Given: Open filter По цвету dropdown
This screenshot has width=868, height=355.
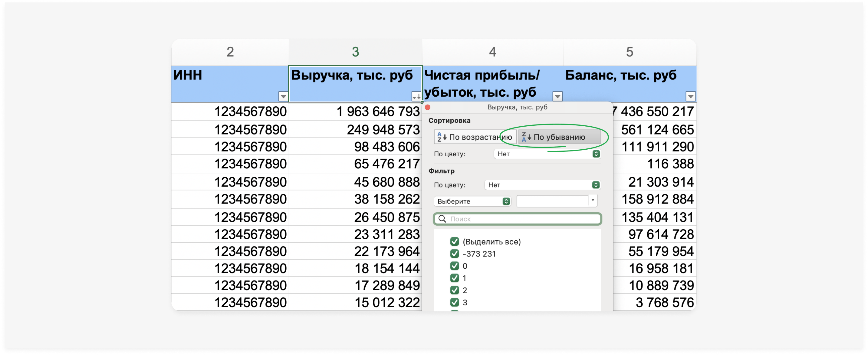Looking at the screenshot, I should point(542,185).
